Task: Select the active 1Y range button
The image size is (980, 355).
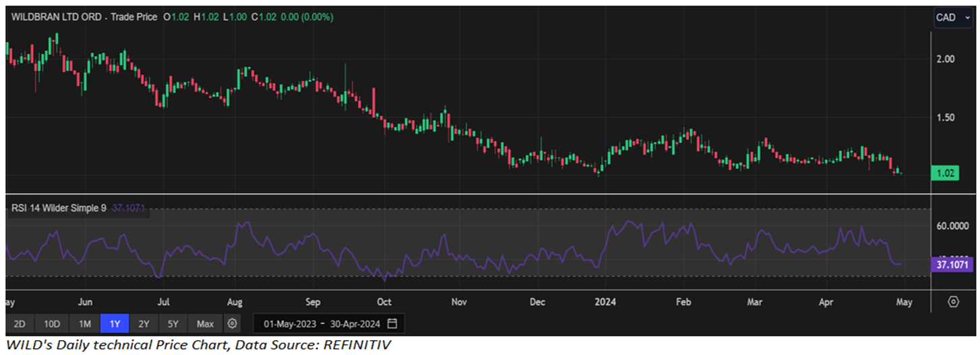Action: pyautogui.click(x=115, y=324)
